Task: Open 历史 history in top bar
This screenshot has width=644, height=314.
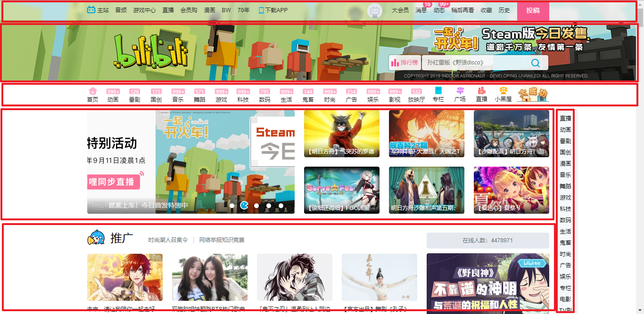Action: [x=504, y=10]
